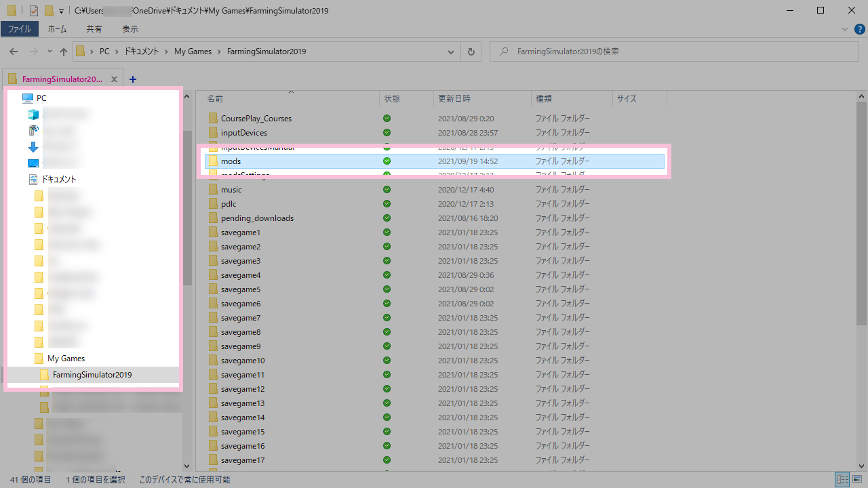868x488 pixels.
Task: Select ドキュメント in the navigation tree
Action: click(x=59, y=180)
